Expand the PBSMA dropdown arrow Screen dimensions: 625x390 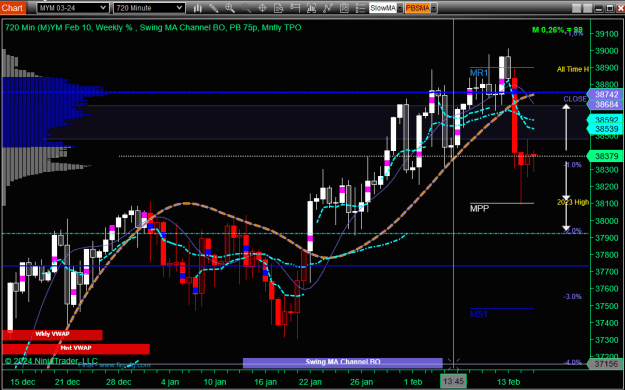[433, 8]
